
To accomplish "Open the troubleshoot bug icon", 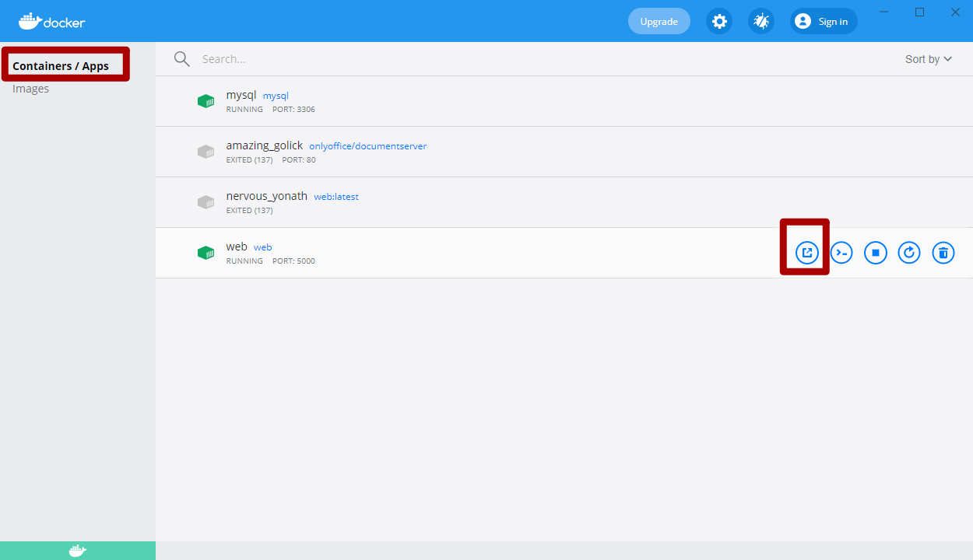I will [761, 21].
